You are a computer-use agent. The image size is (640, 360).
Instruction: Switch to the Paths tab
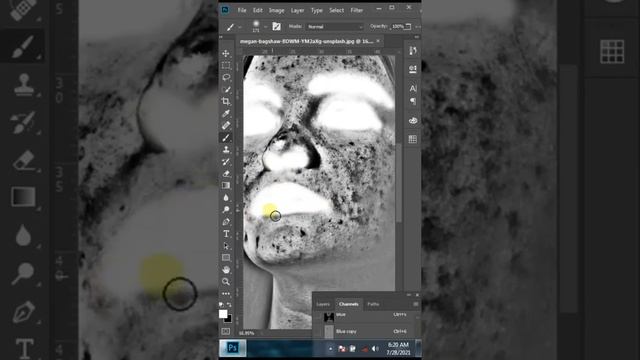click(373, 304)
